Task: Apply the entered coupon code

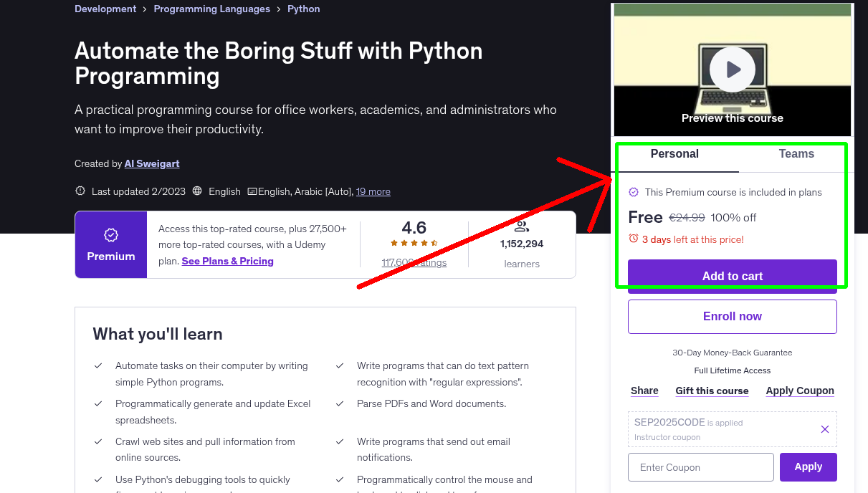Action: [x=809, y=466]
